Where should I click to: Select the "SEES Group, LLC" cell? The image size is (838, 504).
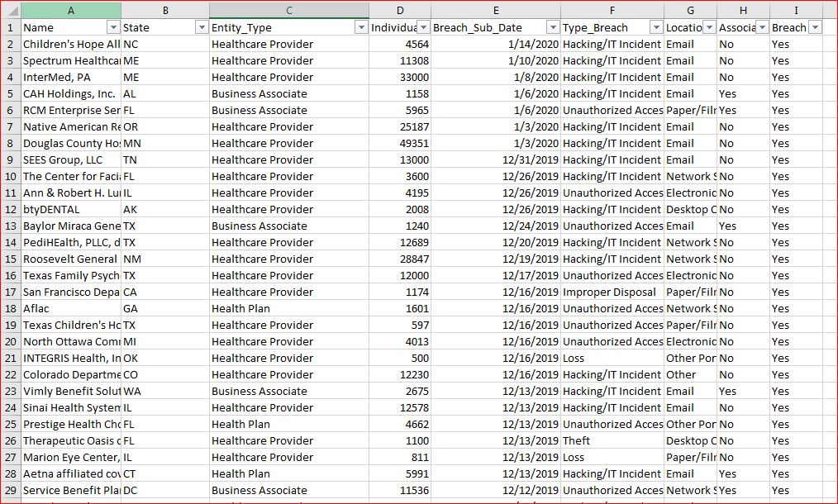coord(71,159)
